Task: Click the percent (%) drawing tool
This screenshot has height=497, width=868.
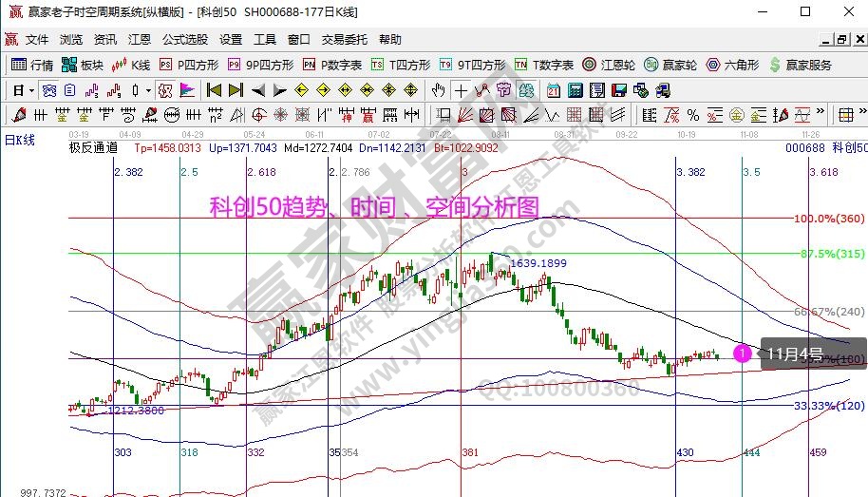Action: click(693, 115)
